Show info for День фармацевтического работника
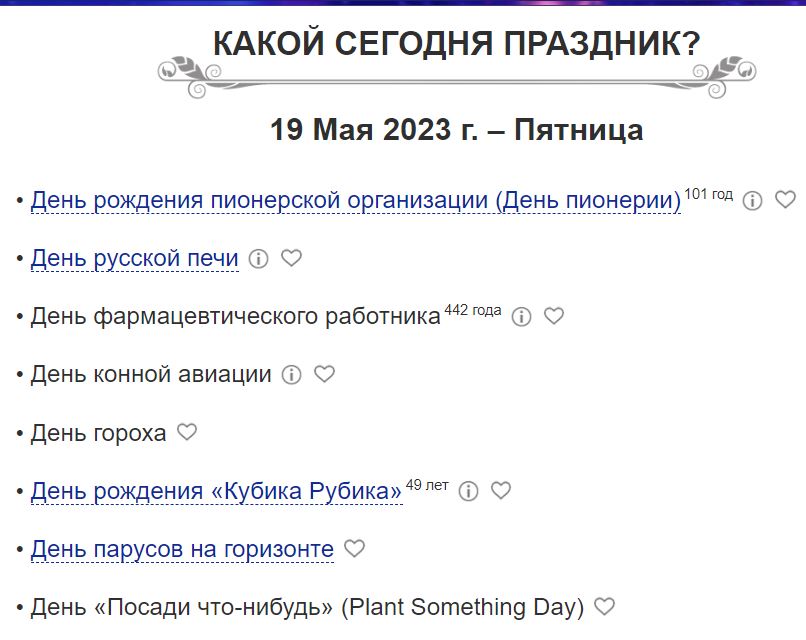 pos(521,317)
